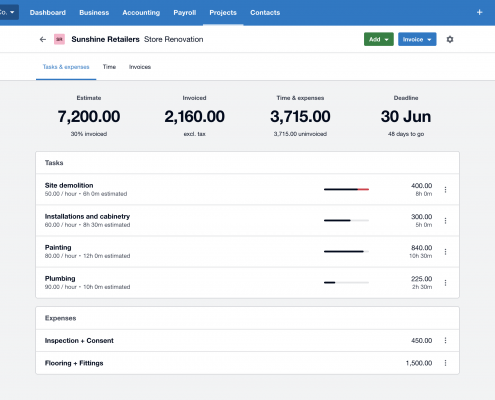Click the 1,500.00 Flooring expense amount

point(419,363)
